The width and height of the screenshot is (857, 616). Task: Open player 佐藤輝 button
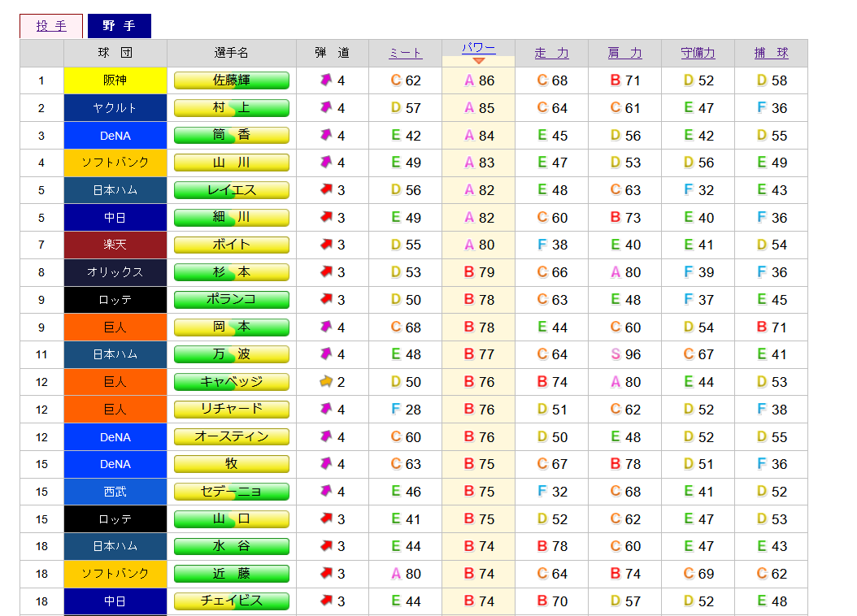click(x=231, y=80)
